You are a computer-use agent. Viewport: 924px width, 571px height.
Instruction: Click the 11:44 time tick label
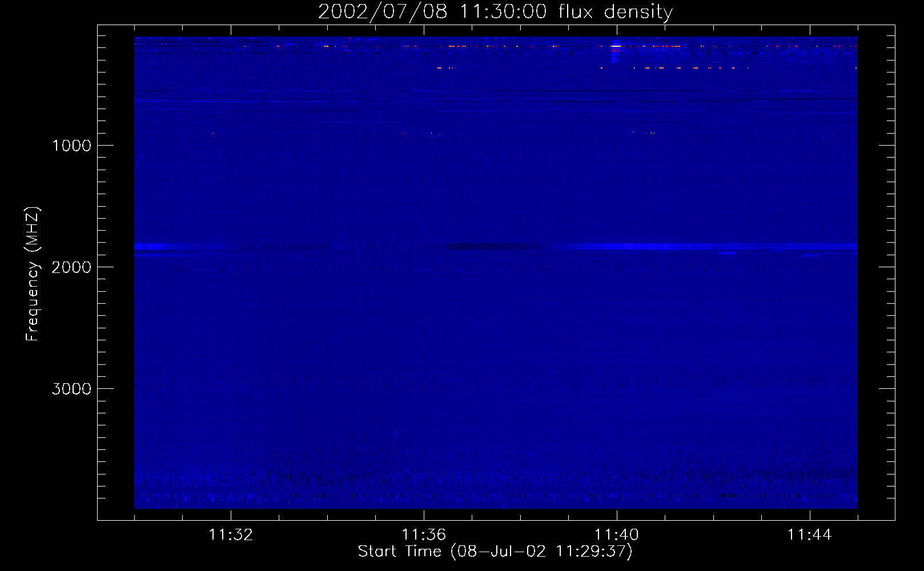pos(810,535)
